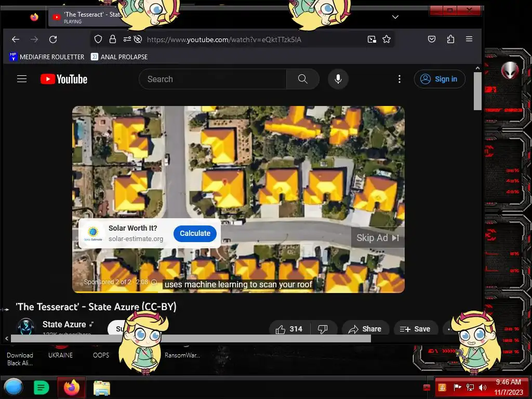Open the site permissions icon in address bar
Screen dimensions: 532x399
tap(127, 39)
